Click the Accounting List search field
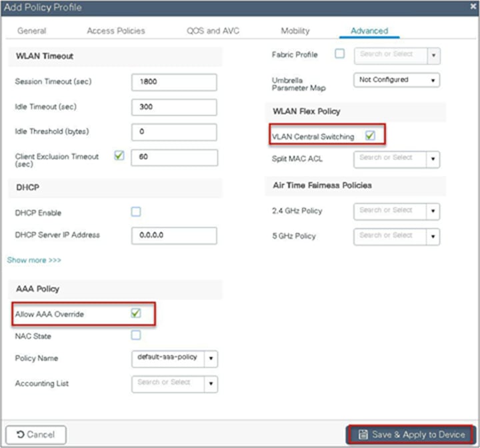The width and height of the screenshot is (480, 448). click(x=168, y=384)
